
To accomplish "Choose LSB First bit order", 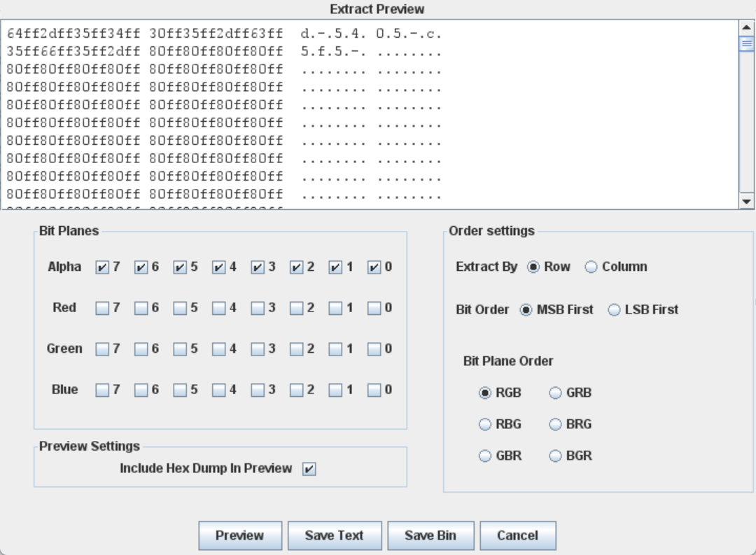I will click(614, 310).
